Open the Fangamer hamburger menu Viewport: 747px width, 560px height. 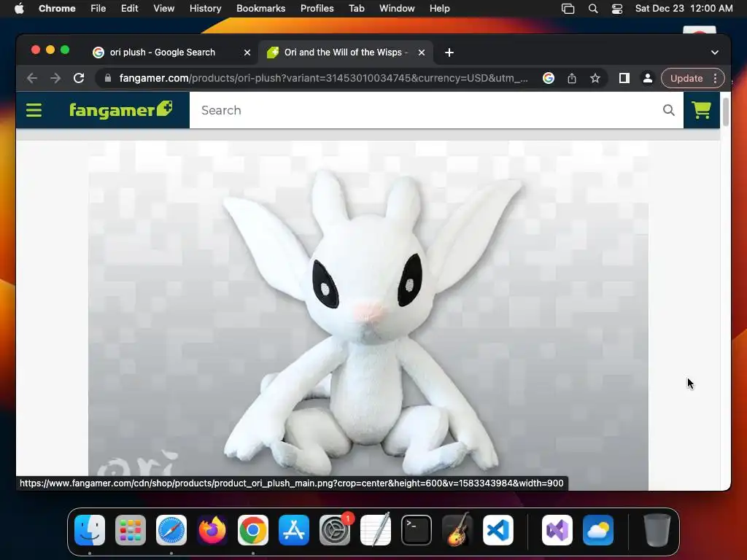[34, 110]
